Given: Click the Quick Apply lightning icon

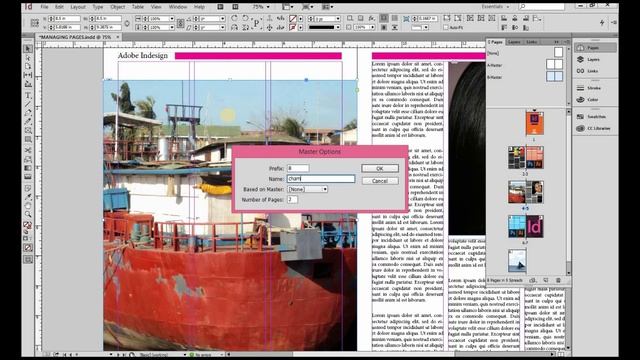Looking at the screenshot, I should click(602, 23).
